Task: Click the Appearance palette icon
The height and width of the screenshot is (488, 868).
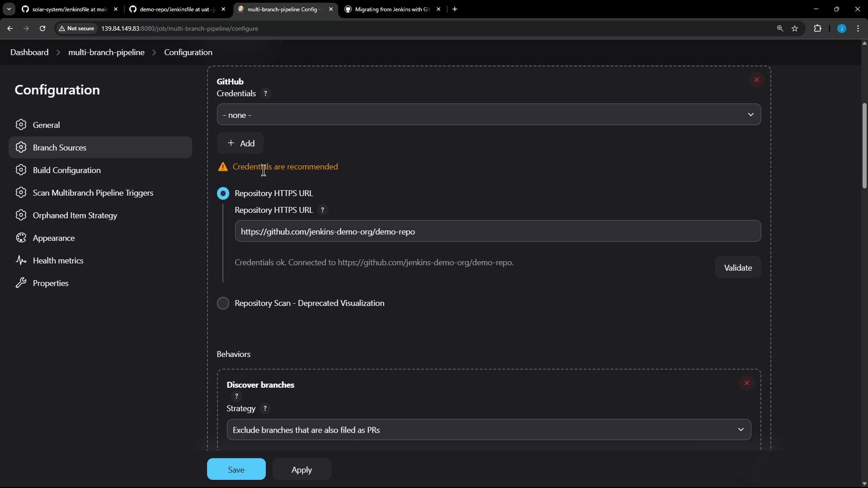Action: point(21,238)
